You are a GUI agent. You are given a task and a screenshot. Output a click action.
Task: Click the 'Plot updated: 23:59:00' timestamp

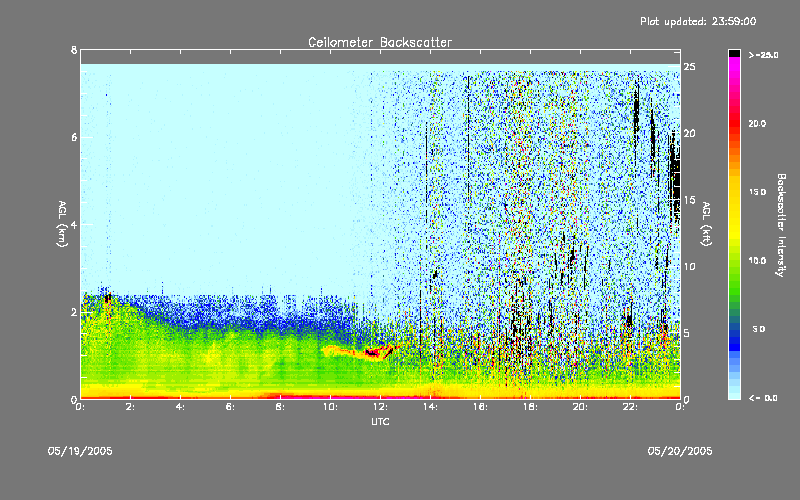[698, 21]
